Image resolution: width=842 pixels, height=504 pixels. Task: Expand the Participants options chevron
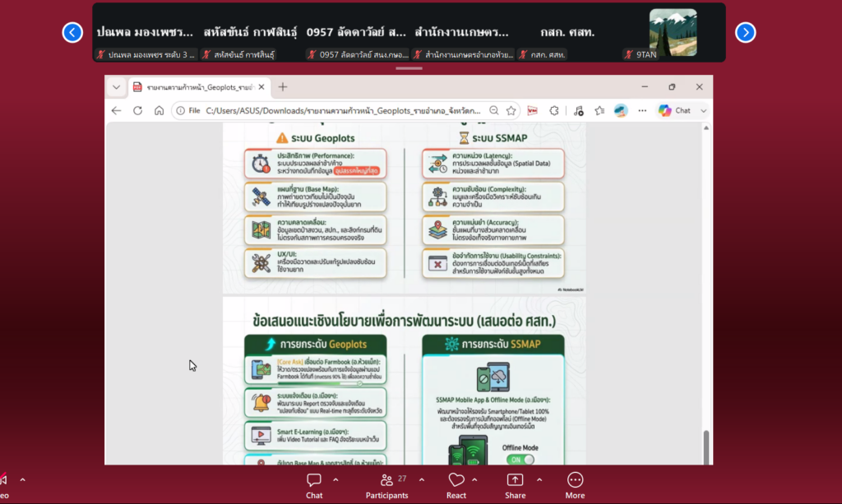[422, 480]
